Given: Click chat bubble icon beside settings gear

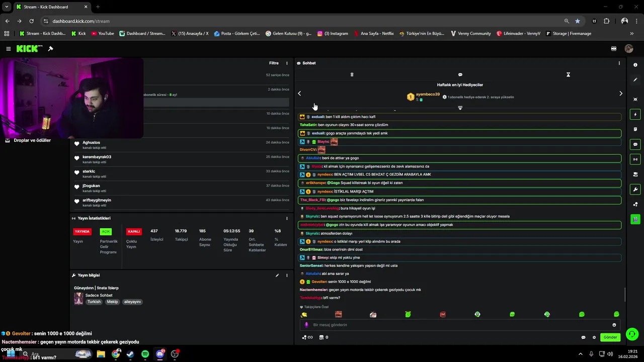Looking at the screenshot, I should 583,337.
